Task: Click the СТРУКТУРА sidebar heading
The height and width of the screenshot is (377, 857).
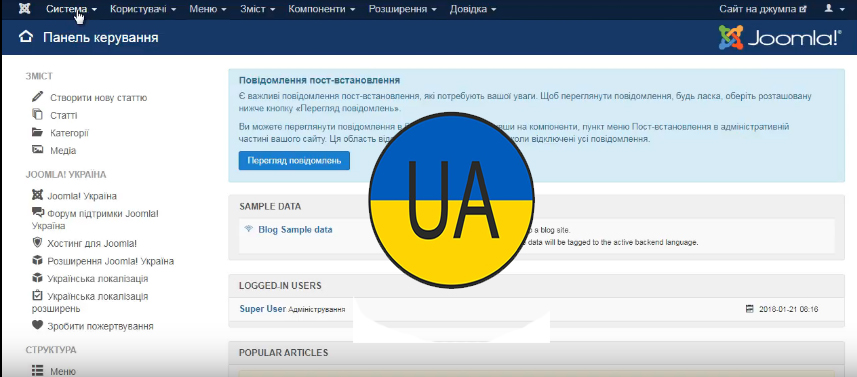Action: tap(51, 350)
